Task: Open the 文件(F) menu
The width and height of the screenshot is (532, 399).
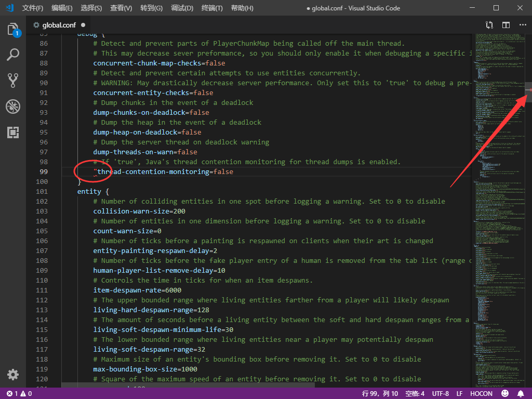Action: pos(33,8)
